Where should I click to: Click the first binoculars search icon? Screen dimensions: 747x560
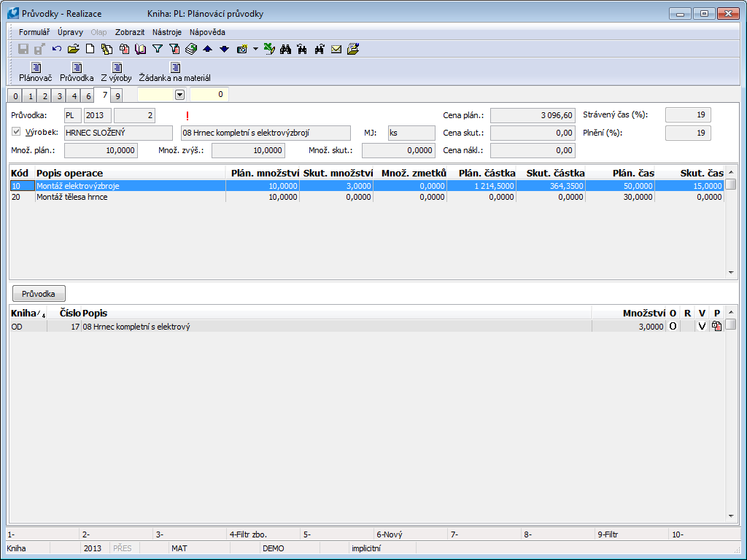point(285,50)
